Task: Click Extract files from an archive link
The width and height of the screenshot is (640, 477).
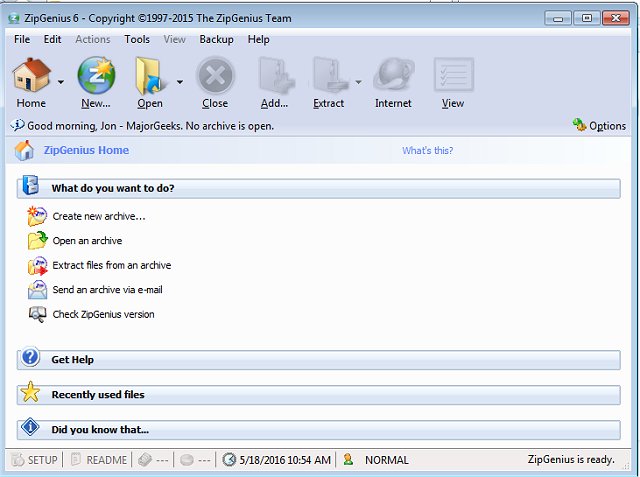Action: (111, 265)
